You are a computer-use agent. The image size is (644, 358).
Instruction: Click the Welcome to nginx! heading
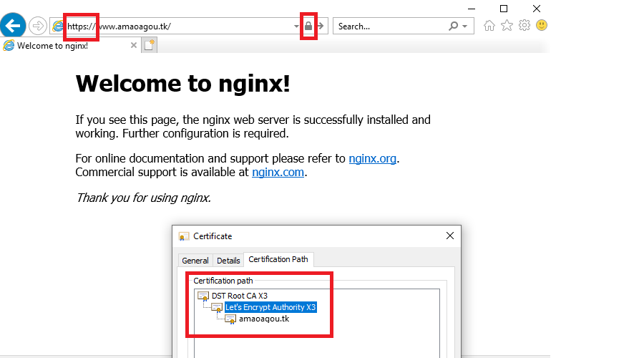[182, 84]
